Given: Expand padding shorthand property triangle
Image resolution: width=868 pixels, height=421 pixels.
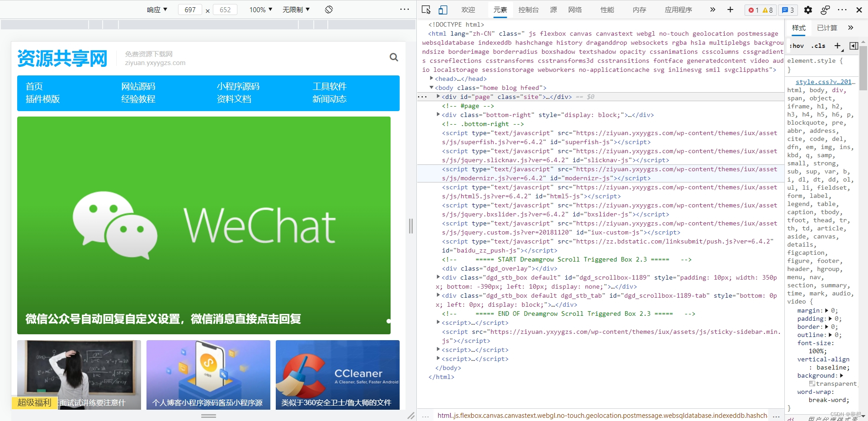Looking at the screenshot, I should click(830, 318).
